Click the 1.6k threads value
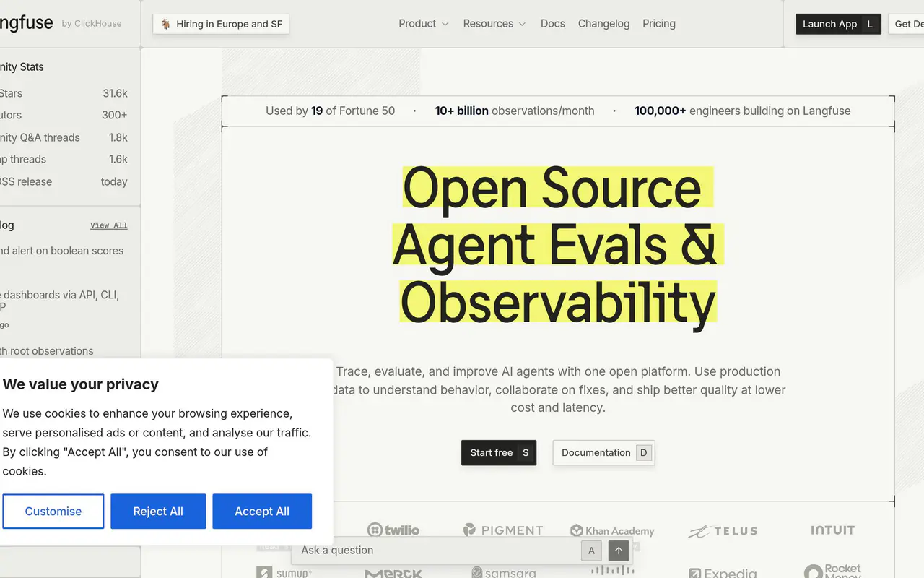 point(118,159)
